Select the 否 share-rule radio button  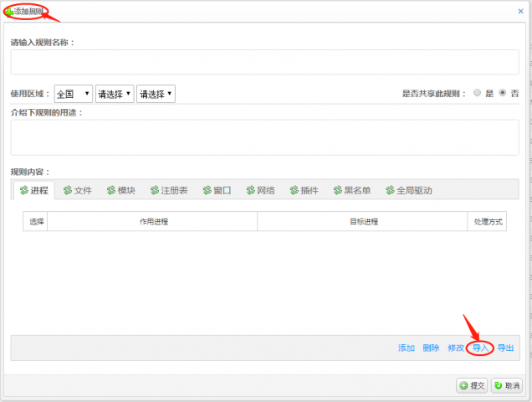(503, 94)
